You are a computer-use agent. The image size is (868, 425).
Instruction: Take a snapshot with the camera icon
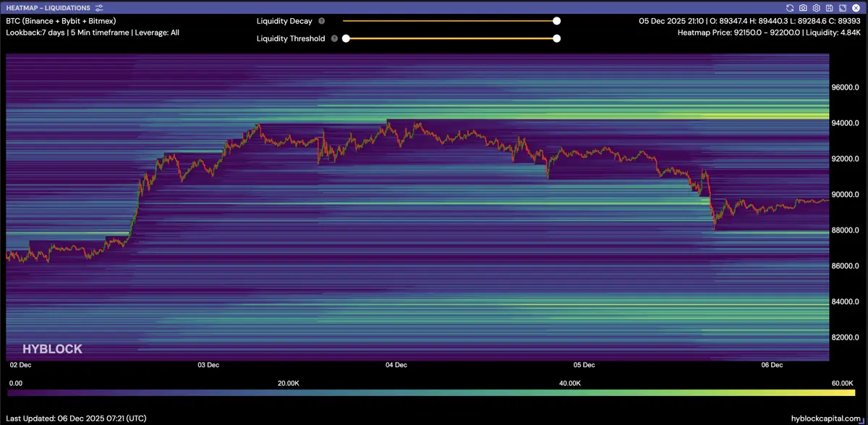pos(803,7)
